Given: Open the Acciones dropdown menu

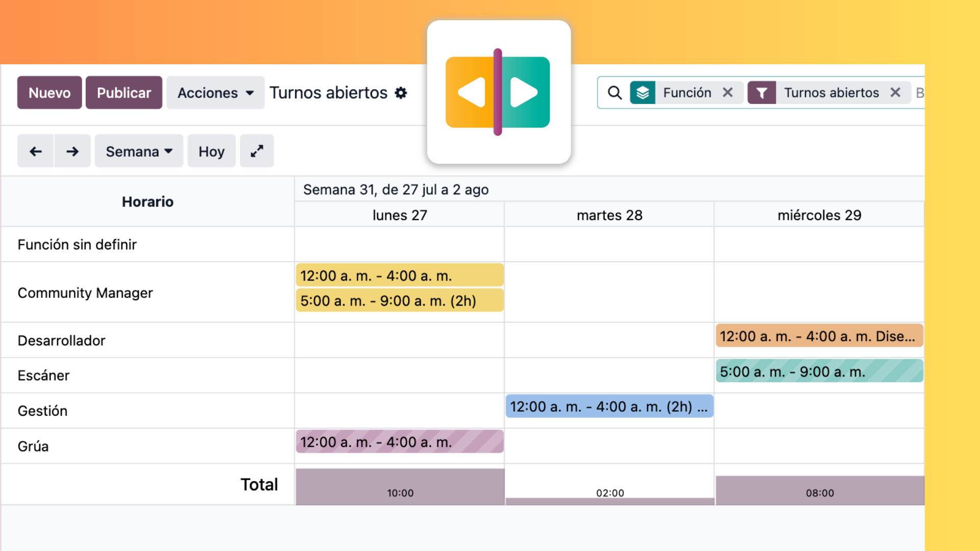Looking at the screenshot, I should pos(215,93).
